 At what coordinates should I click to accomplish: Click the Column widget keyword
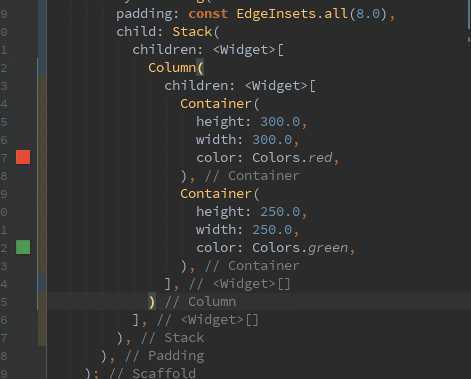pyautogui.click(x=172, y=68)
